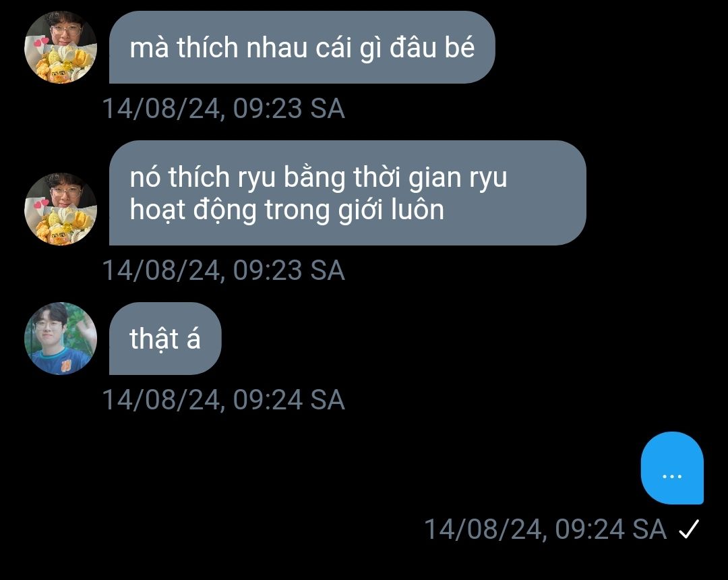Screen dimensions: 728x580
Task: Click the sent message delivered checkmark
Action: [689, 529]
